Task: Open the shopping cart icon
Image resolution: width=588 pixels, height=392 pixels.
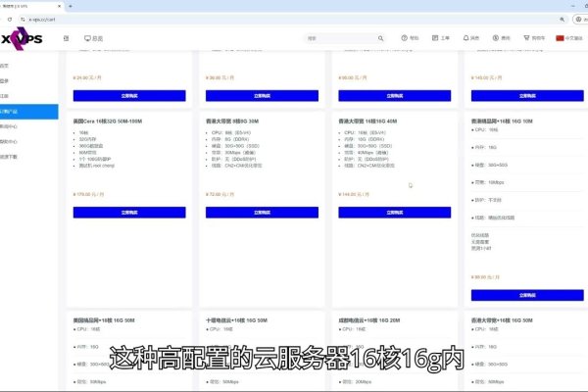Action: (x=534, y=38)
